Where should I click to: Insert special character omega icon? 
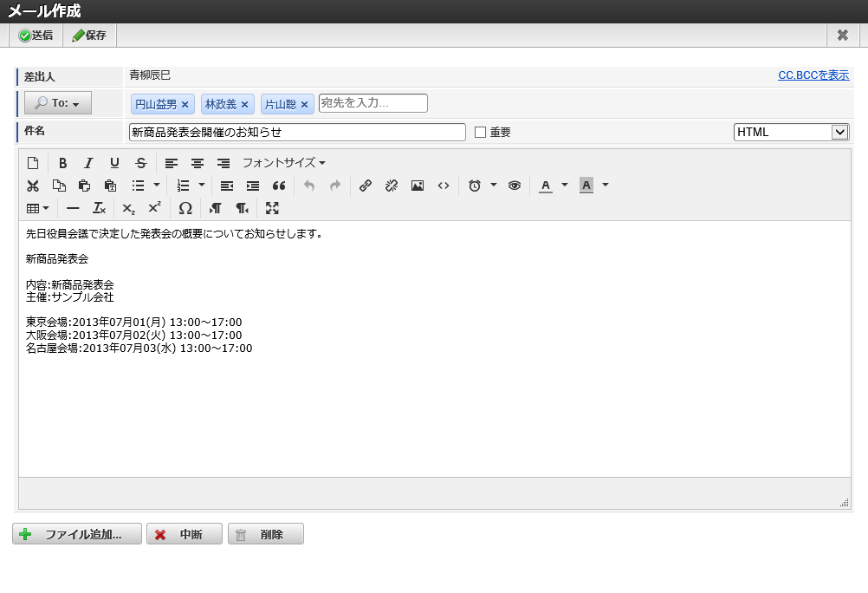[185, 208]
